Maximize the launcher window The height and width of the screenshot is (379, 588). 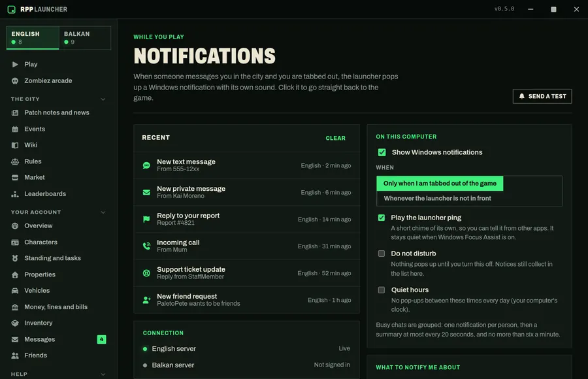(x=553, y=9)
